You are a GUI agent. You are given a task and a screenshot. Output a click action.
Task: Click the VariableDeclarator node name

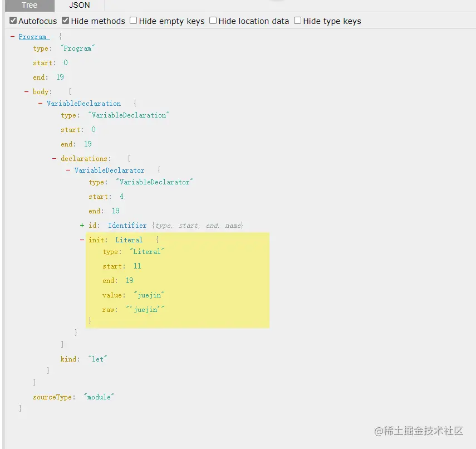pos(110,170)
